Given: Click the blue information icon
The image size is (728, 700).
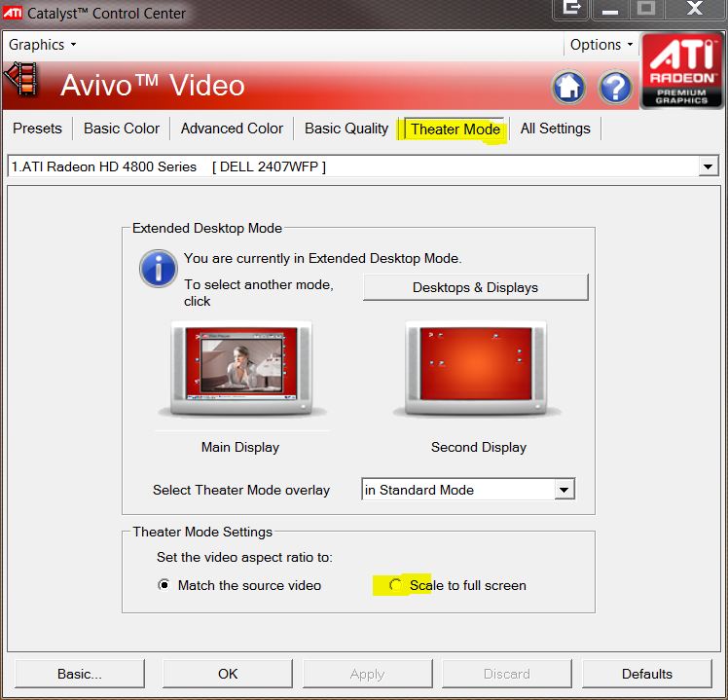Looking at the screenshot, I should pyautogui.click(x=159, y=269).
